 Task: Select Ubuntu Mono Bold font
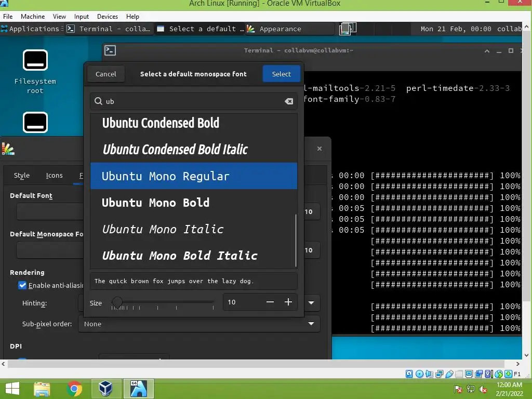[x=193, y=202]
